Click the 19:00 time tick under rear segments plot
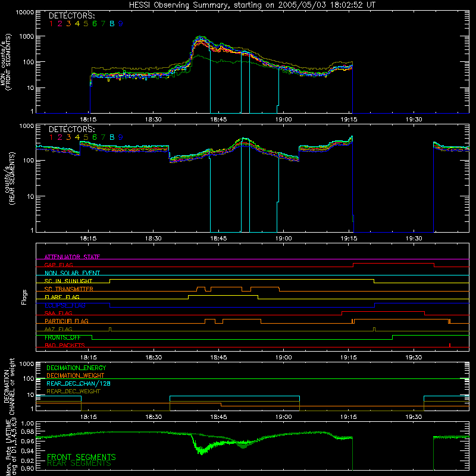 284,239
